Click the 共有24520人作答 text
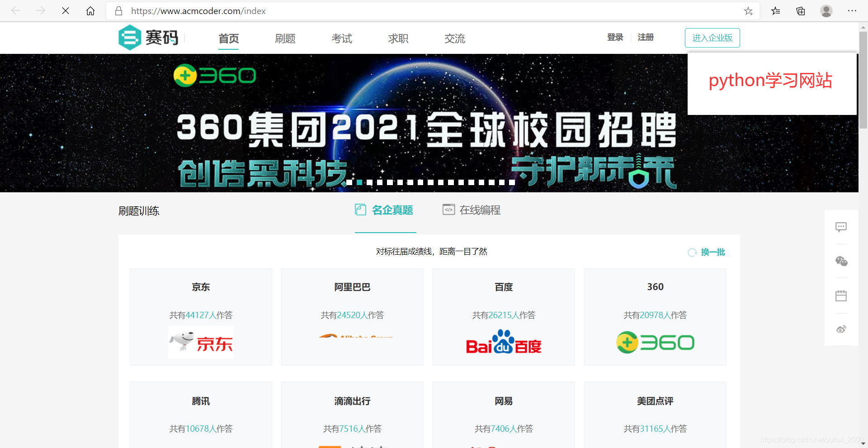This screenshot has width=868, height=448. point(352,315)
